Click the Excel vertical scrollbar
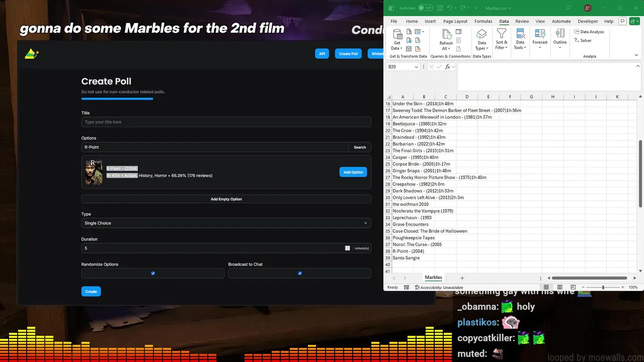The image size is (644, 362). click(x=640, y=173)
